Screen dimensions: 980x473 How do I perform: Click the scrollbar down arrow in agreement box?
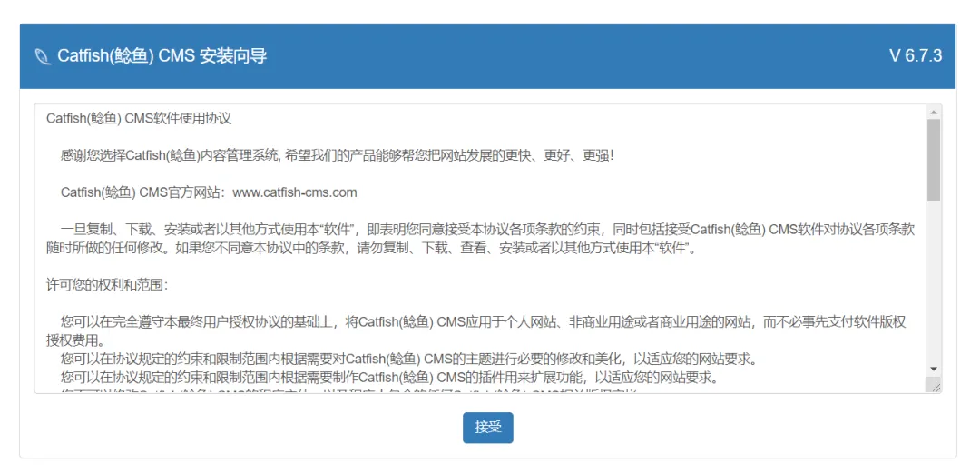(x=934, y=369)
